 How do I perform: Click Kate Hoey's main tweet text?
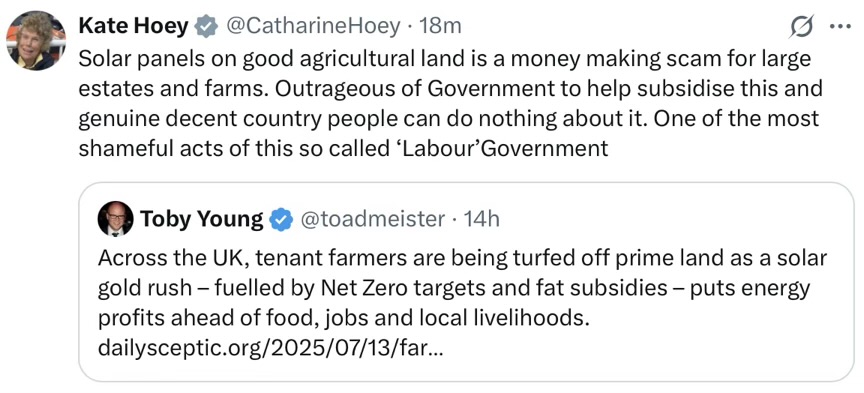pos(450,104)
